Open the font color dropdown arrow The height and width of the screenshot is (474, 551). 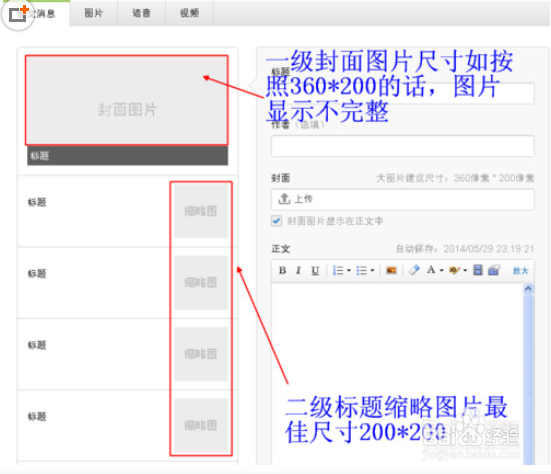pos(441,271)
